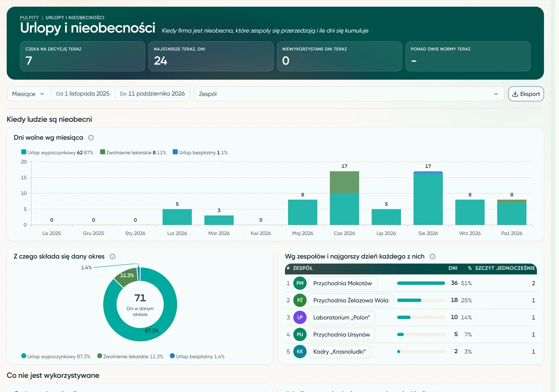
Task: Toggle Zwolnienie lekarskie 11.3% donut legend
Action: (130, 357)
